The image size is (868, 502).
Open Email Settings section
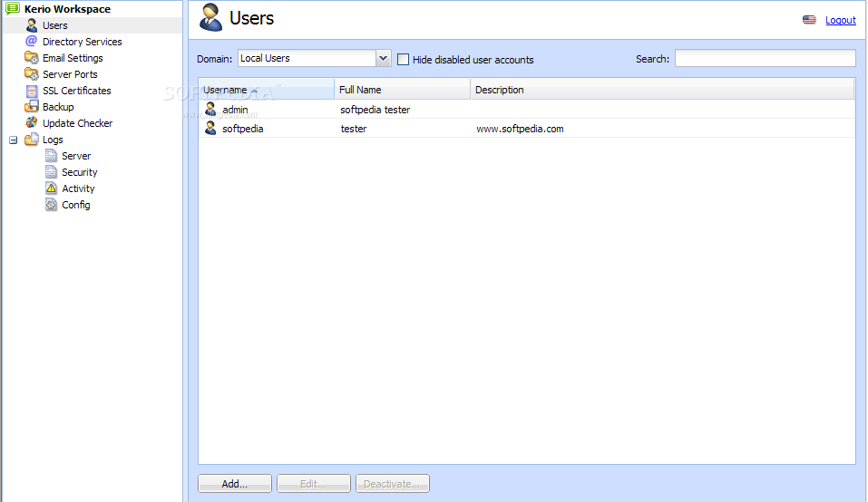(x=73, y=57)
